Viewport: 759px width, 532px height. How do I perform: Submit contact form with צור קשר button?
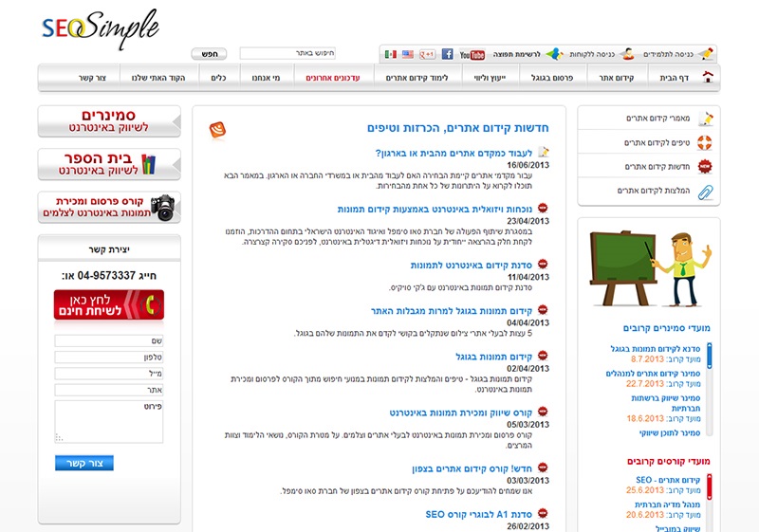point(83,464)
